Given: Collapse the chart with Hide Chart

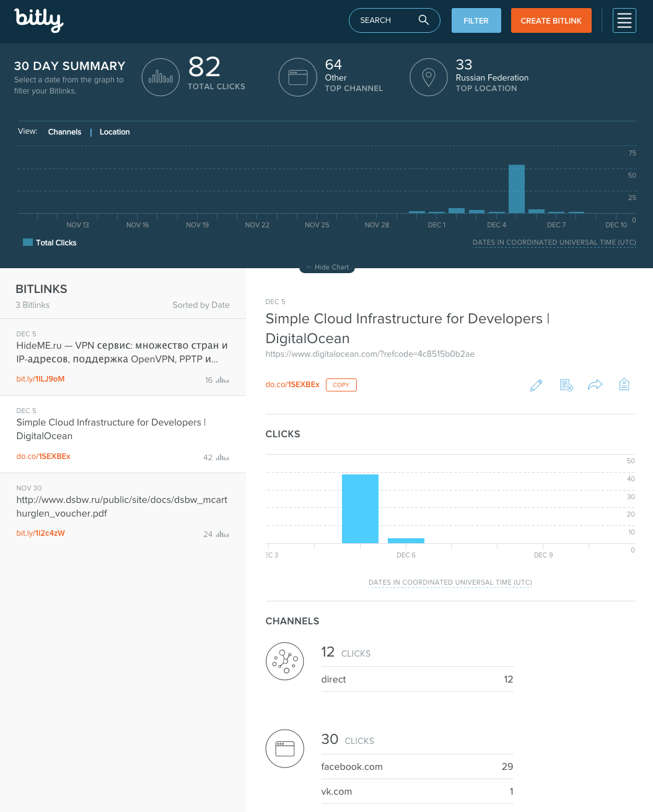Looking at the screenshot, I should click(x=327, y=267).
